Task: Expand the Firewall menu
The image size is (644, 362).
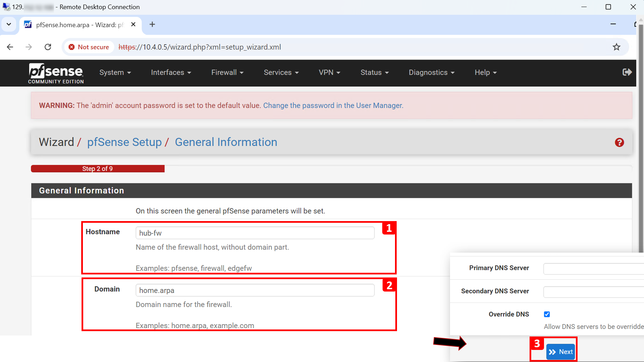Action: 227,72
